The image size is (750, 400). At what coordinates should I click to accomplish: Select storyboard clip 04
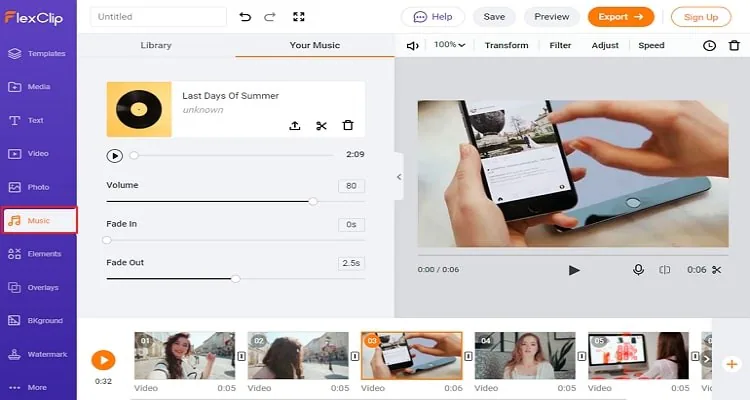click(x=525, y=356)
